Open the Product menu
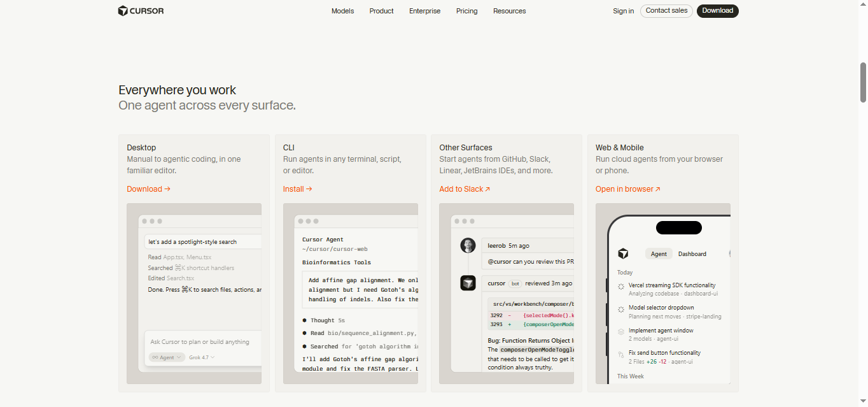868x407 pixels. point(381,11)
